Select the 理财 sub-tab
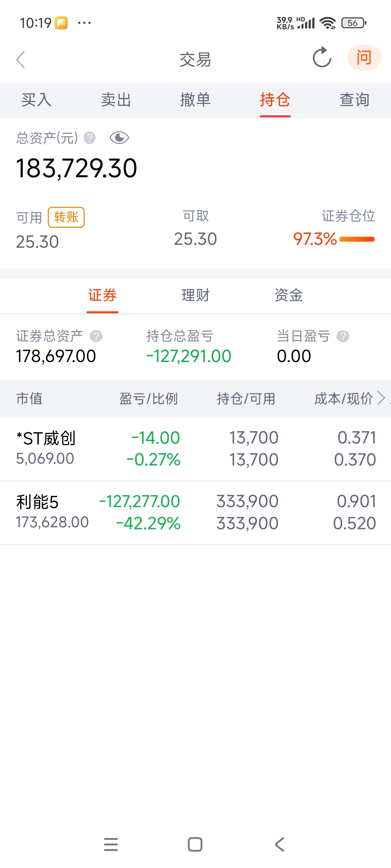The width and height of the screenshot is (391, 868). [195, 295]
